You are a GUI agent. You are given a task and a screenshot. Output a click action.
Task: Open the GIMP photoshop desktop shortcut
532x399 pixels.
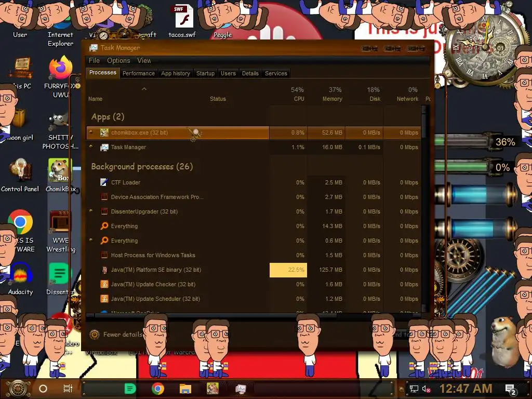pyautogui.click(x=59, y=123)
